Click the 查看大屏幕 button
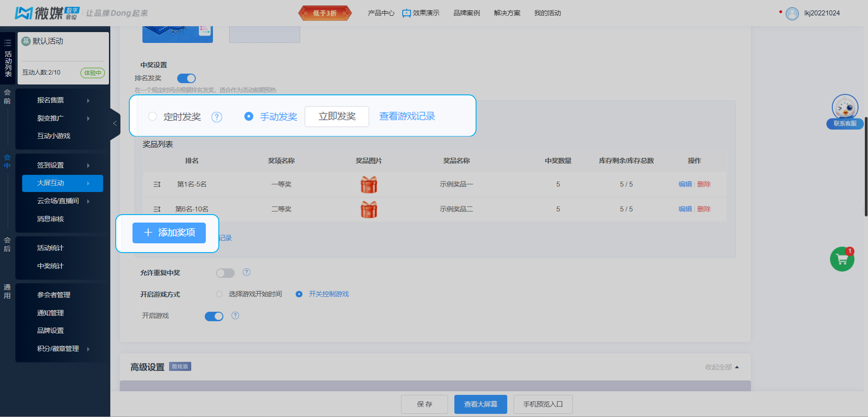 [481, 404]
